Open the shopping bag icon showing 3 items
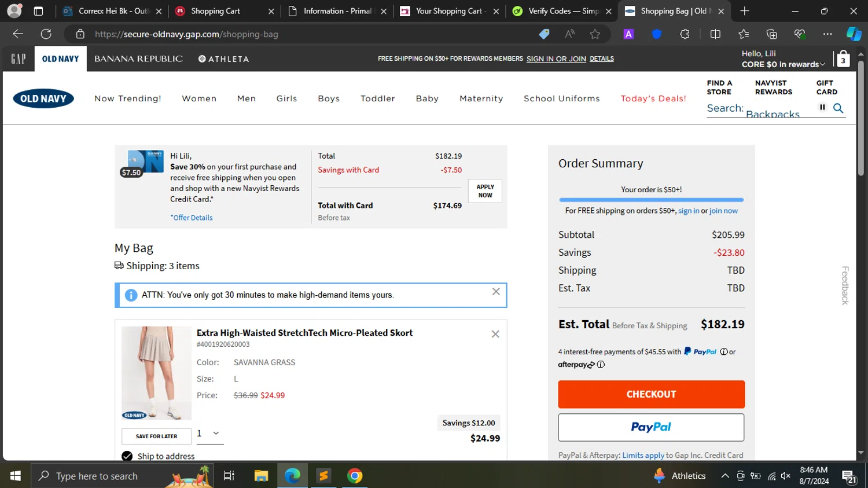 [x=843, y=58]
